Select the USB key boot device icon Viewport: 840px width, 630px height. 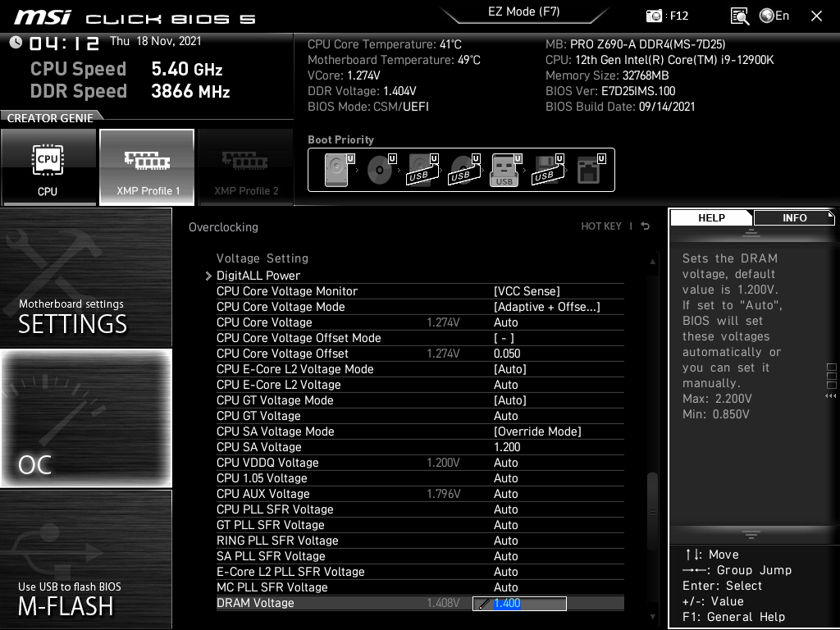click(x=505, y=169)
